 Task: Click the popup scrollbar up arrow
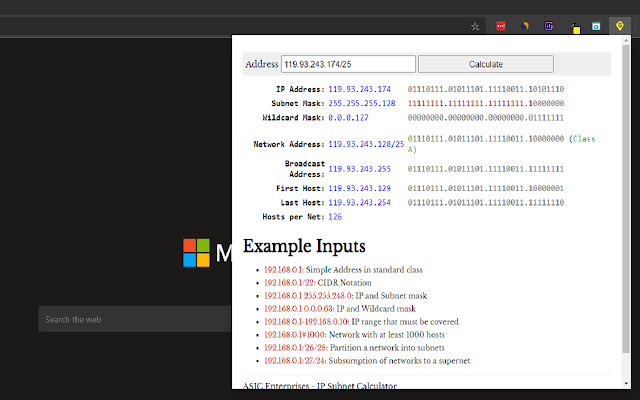coord(626,40)
